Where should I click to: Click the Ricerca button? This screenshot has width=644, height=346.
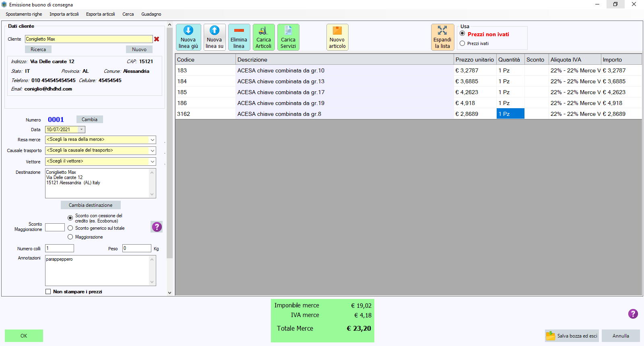pyautogui.click(x=38, y=49)
